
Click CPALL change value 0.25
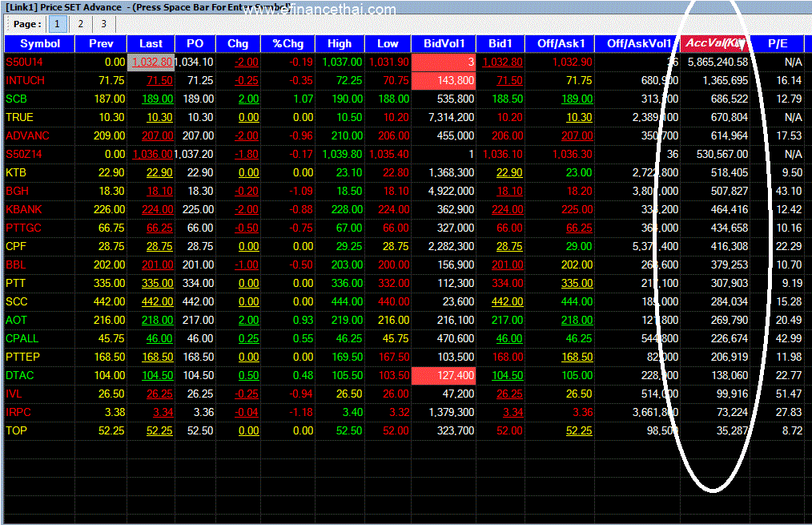click(248, 338)
